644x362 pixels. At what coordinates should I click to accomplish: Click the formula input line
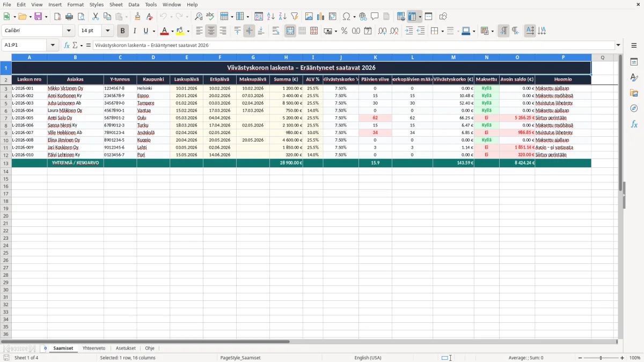354,45
